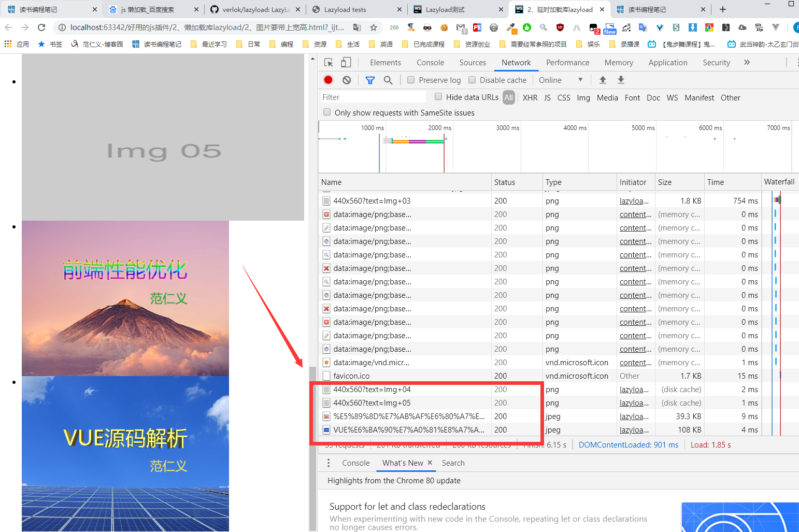Screen dimensions: 799x532
Task: Enable Disable cache checkbox
Action: click(x=472, y=80)
